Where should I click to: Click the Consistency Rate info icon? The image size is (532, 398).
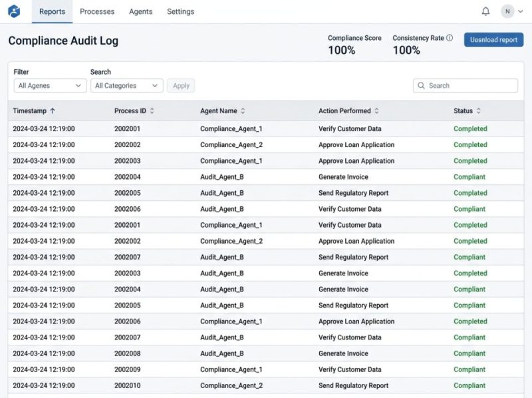pos(450,38)
